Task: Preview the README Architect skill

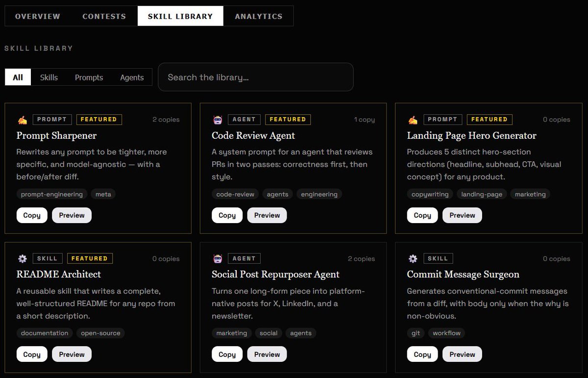Action: 72,354
